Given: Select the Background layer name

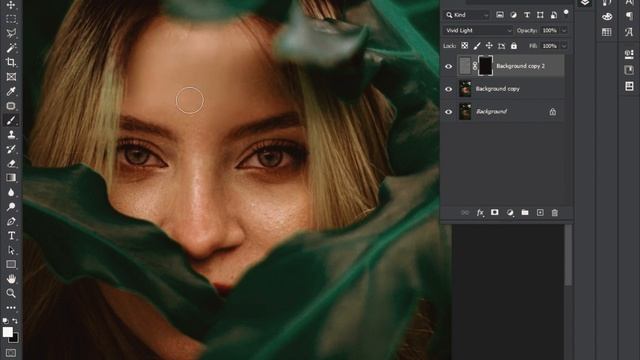Looking at the screenshot, I should tap(491, 112).
